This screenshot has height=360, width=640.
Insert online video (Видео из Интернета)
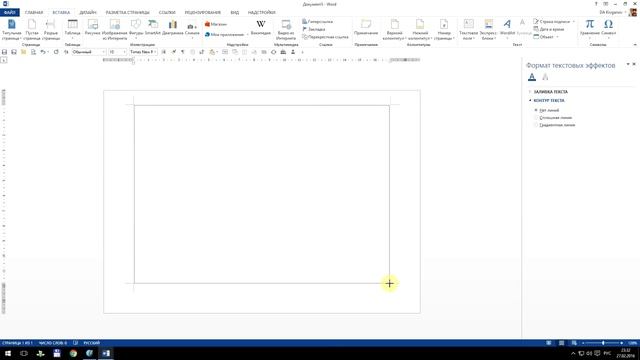[286, 30]
